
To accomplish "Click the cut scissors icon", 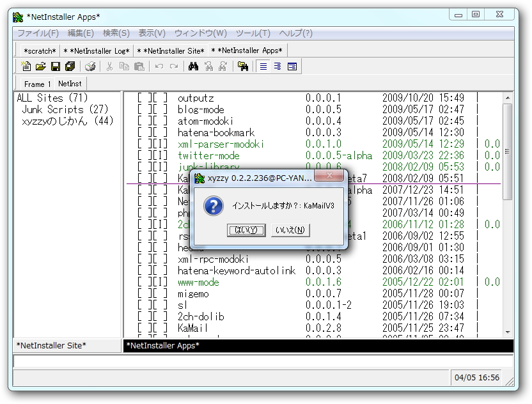I will click(109, 66).
